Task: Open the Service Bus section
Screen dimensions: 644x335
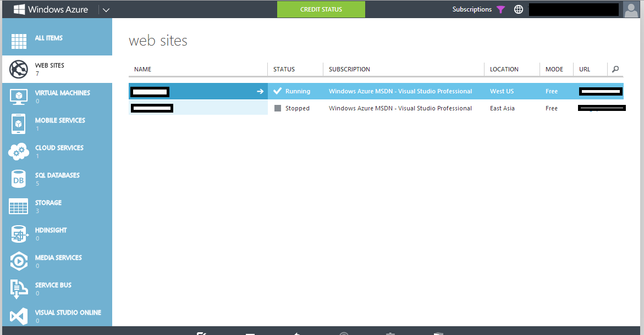Action: [19, 289]
